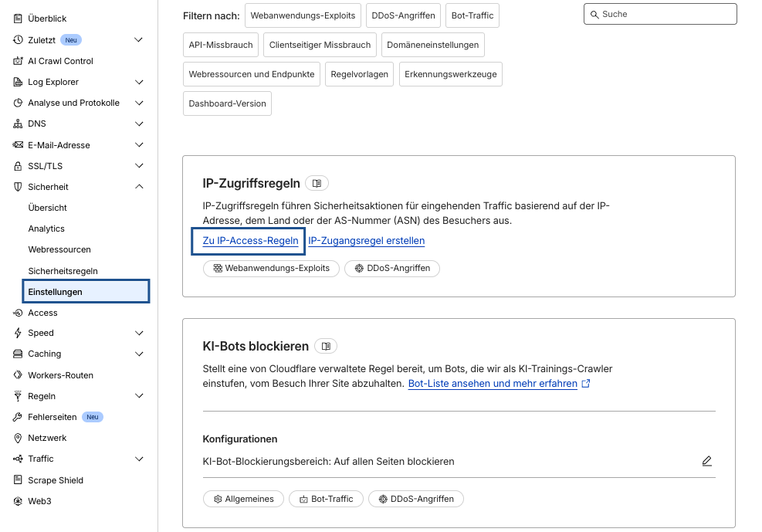The height and width of the screenshot is (532, 762).
Task: Click the Allgemeines tag in KI-Bots card
Action: [243, 499]
